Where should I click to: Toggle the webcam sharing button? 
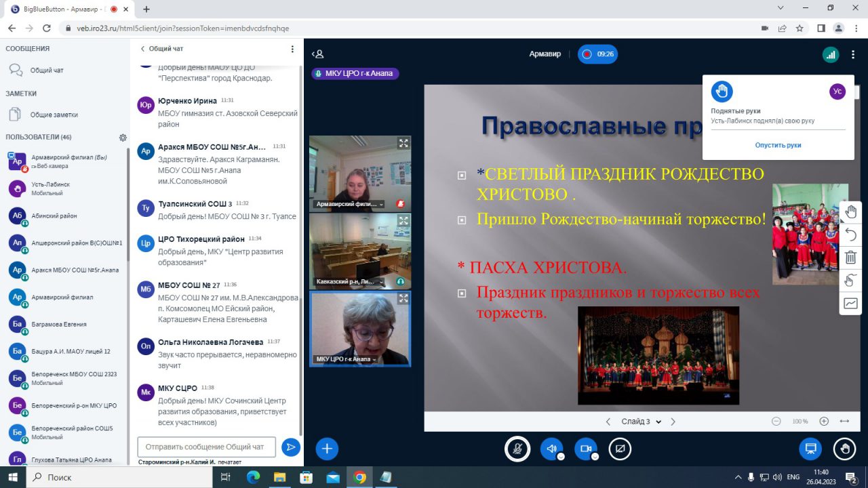(585, 448)
